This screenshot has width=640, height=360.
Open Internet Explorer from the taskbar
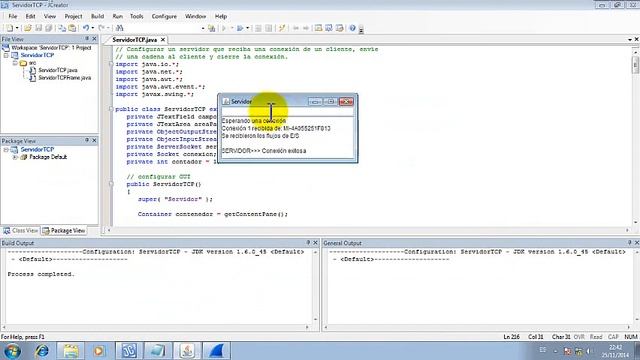(42, 351)
